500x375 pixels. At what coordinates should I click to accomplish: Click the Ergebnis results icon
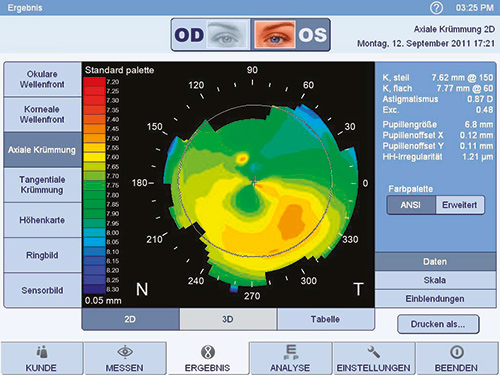(208, 352)
